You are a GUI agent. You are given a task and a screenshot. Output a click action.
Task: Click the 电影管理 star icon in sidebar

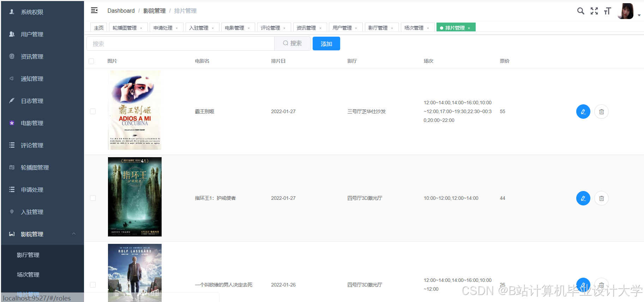[x=12, y=123]
